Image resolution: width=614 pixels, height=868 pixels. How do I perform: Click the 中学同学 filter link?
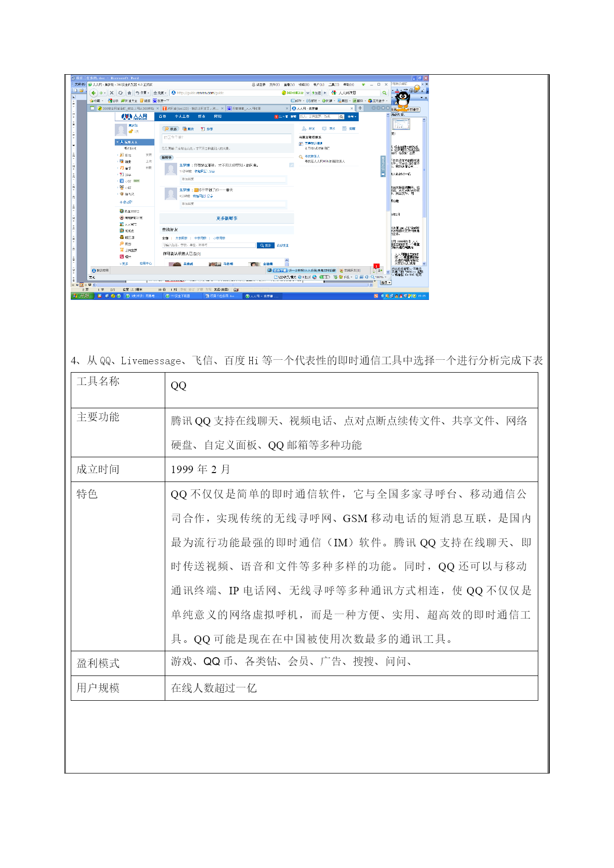[x=200, y=238]
